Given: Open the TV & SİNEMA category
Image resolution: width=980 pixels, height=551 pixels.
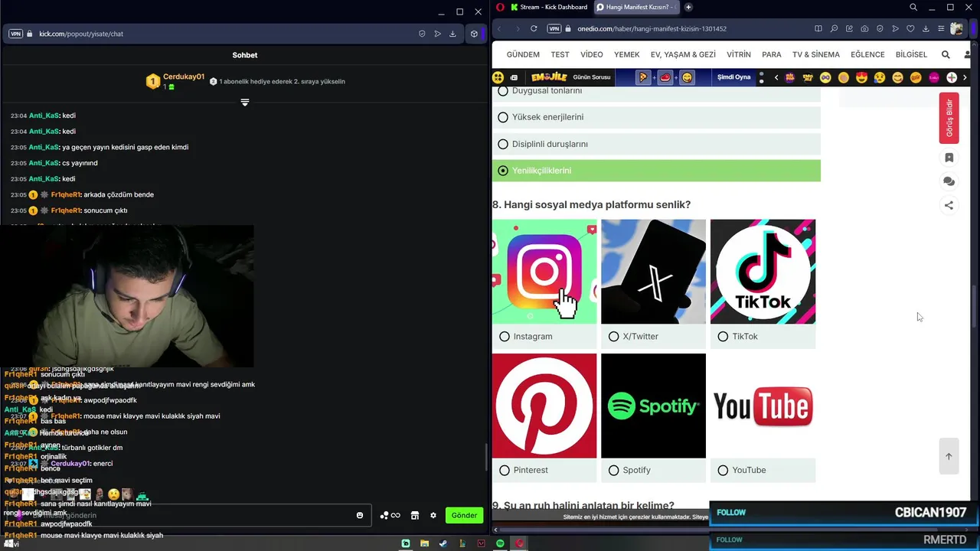Looking at the screenshot, I should click(x=816, y=54).
